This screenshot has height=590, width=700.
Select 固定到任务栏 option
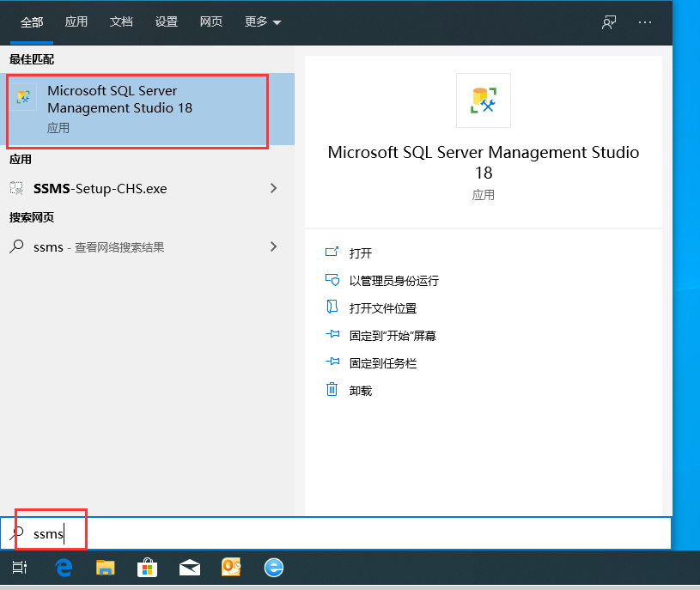(382, 363)
